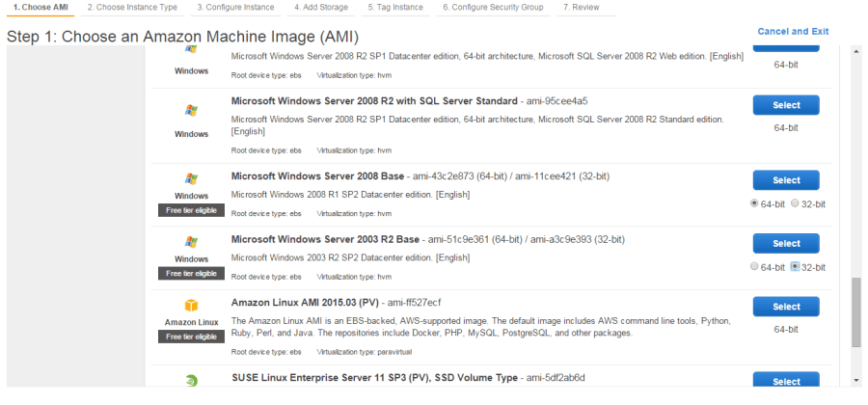Open the Configure Security Group step tab

pyautogui.click(x=493, y=7)
